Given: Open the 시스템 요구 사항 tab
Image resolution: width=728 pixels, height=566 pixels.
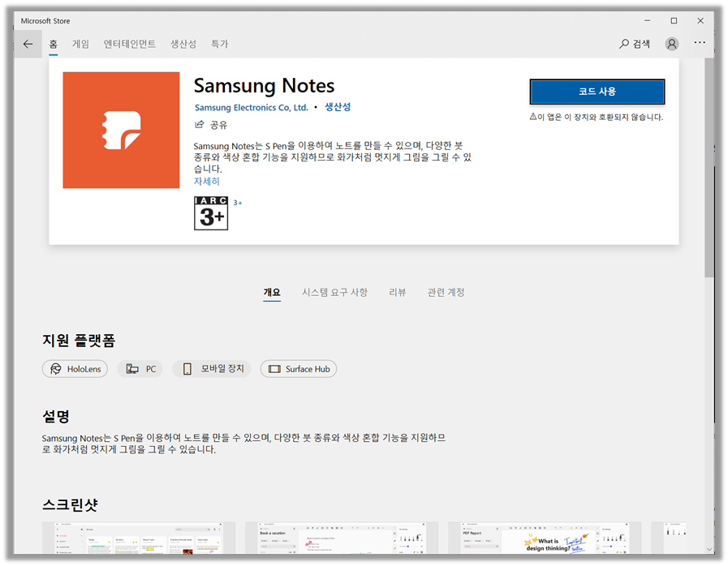Looking at the screenshot, I should tap(334, 292).
